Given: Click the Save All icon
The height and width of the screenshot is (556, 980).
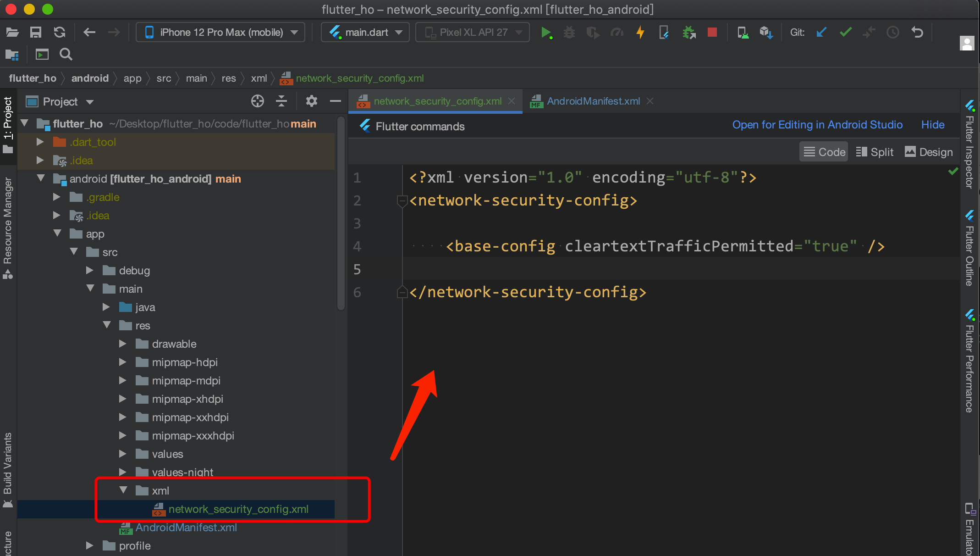Looking at the screenshot, I should point(35,32).
